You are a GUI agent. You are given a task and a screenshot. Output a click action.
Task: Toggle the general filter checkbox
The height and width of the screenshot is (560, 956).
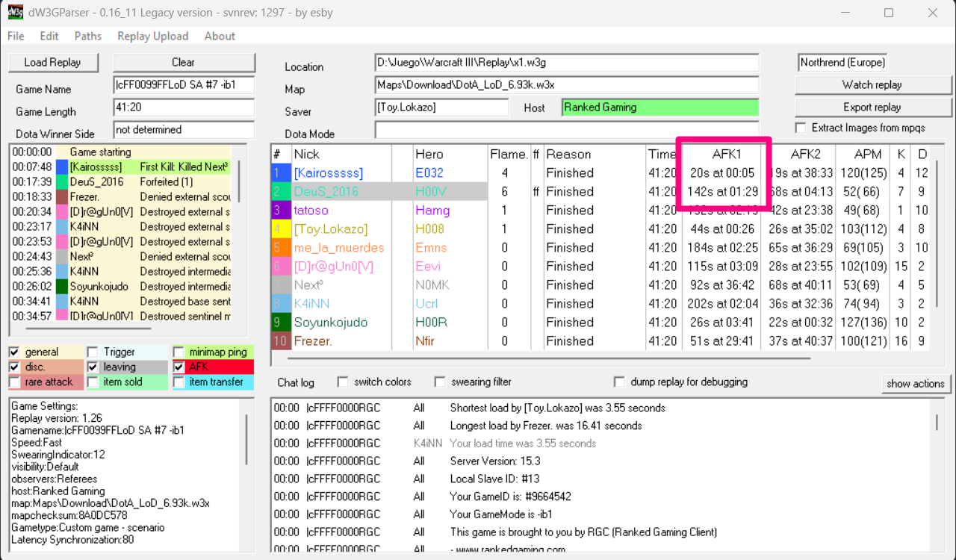click(14, 352)
